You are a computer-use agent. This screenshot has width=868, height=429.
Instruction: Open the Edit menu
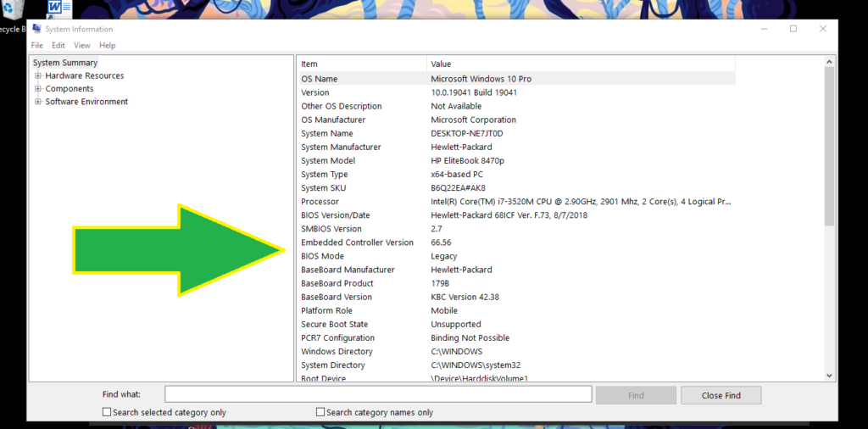click(x=58, y=46)
